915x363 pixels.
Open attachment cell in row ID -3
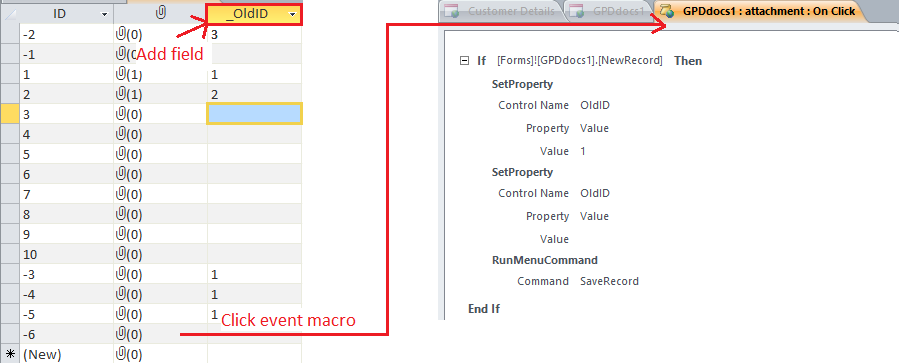[x=160, y=274]
